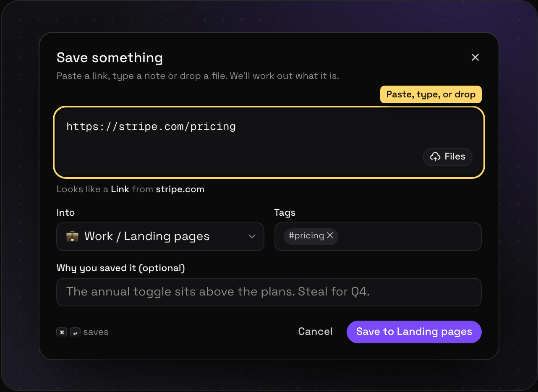Click the briefcase icon in Into field
Image resolution: width=538 pixels, height=392 pixels.
72,236
